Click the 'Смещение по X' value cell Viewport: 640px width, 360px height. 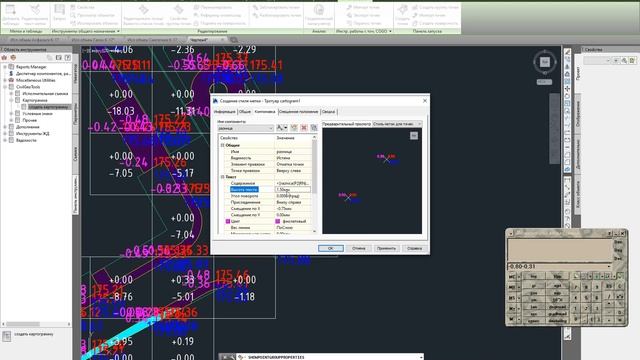[293, 209]
